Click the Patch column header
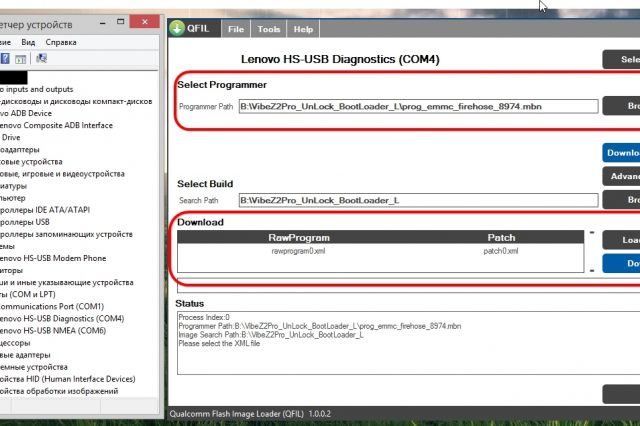This screenshot has height=426, width=640. tap(501, 237)
